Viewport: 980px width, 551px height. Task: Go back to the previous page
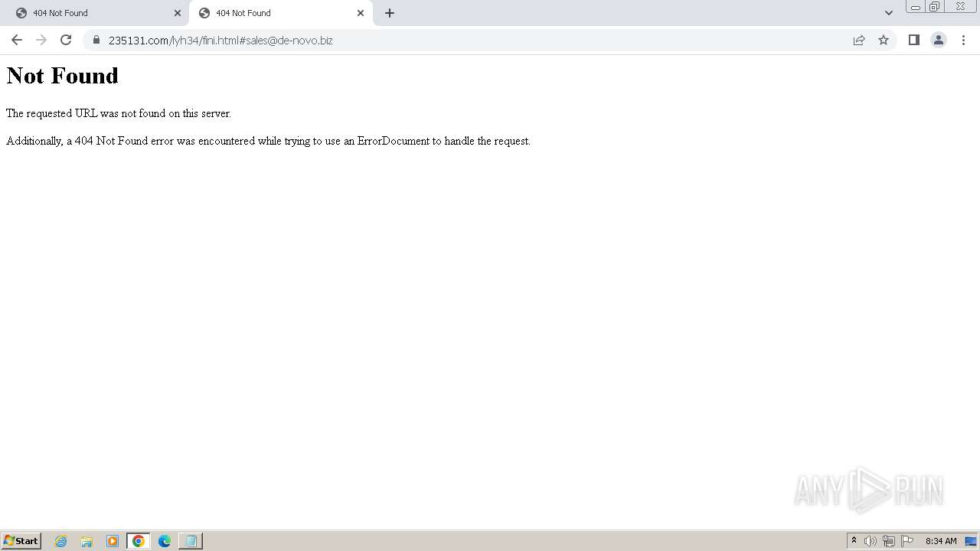(x=17, y=40)
